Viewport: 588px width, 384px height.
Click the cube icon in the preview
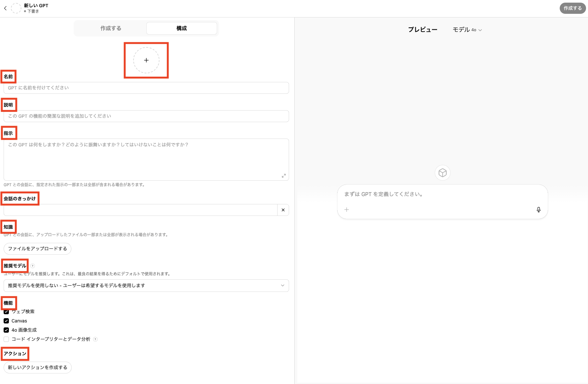443,173
